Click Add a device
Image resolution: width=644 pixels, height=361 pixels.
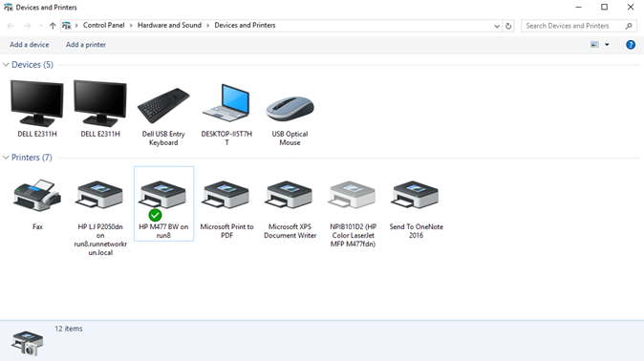[30, 45]
